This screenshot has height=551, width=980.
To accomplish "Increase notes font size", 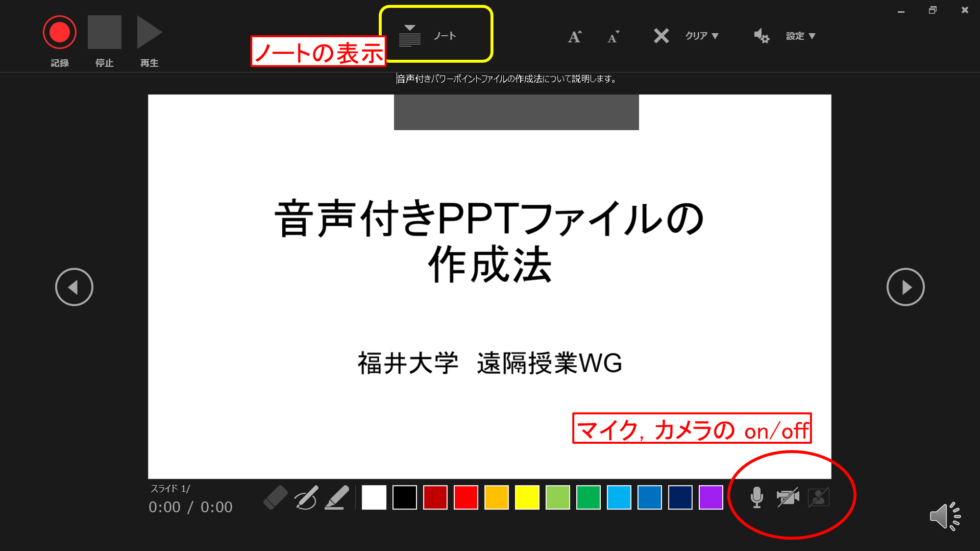I will pos(575,36).
